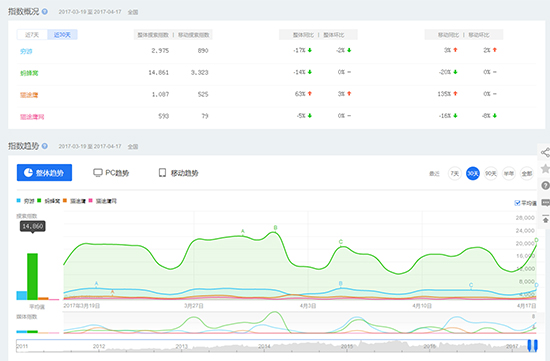550x361 pixels.
Task: Click orange marker A on the orange line
Action: pyautogui.click(x=112, y=292)
